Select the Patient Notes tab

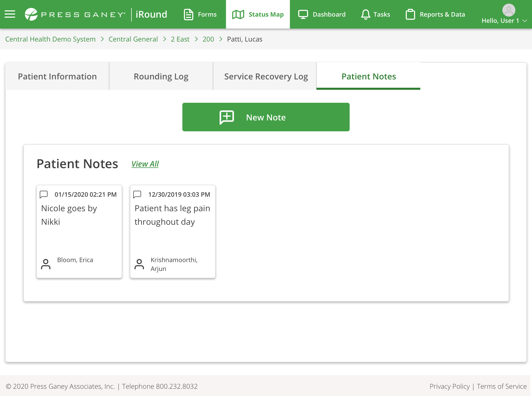tap(368, 76)
